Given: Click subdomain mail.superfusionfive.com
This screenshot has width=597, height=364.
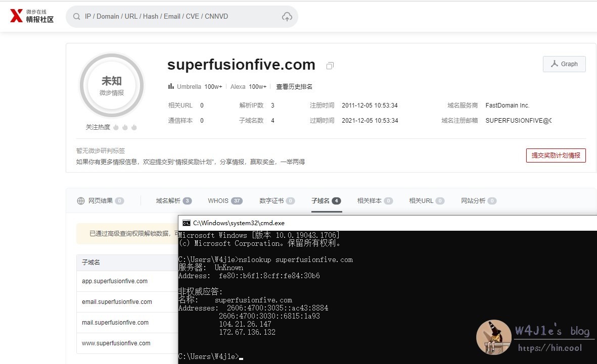Looking at the screenshot, I should click(x=115, y=323).
